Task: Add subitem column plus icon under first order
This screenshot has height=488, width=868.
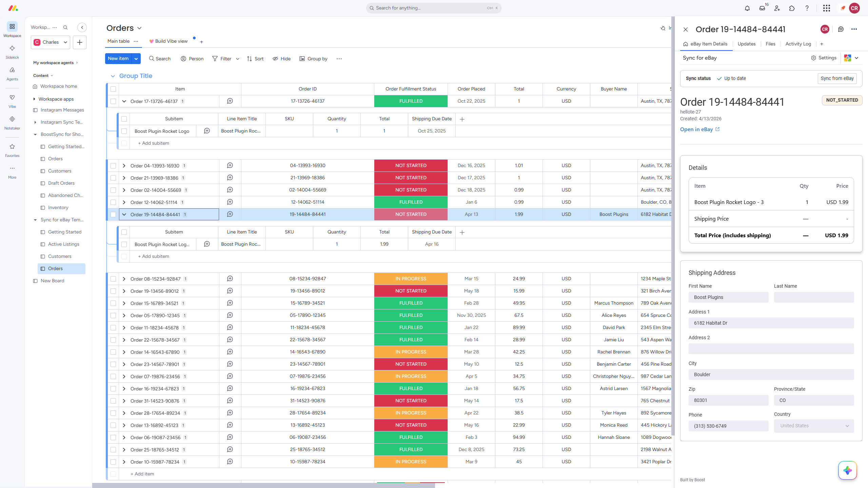Action: 462,119
